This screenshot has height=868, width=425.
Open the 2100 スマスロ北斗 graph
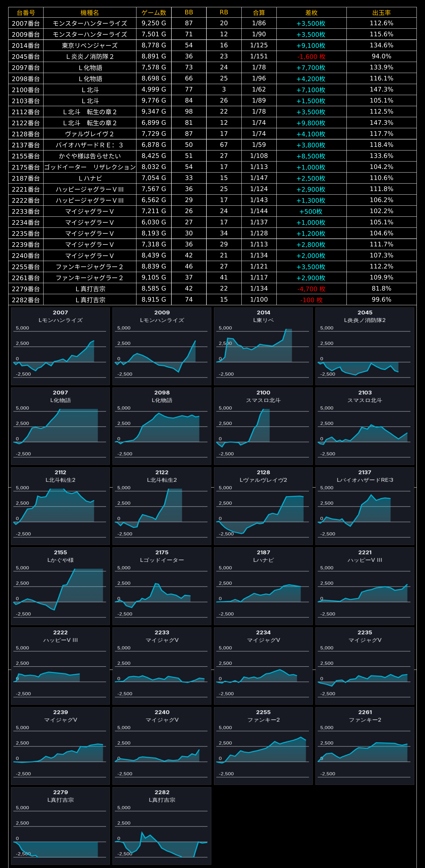point(263,426)
